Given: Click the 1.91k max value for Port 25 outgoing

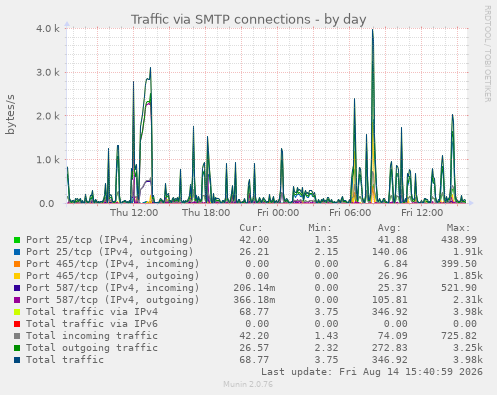Looking at the screenshot, I should point(468,252).
